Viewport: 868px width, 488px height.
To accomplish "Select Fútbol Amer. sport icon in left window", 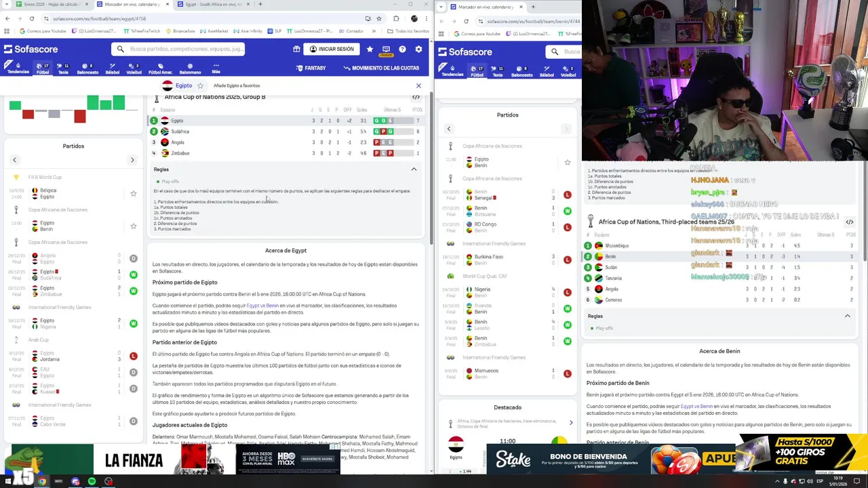I will pyautogui.click(x=161, y=68).
